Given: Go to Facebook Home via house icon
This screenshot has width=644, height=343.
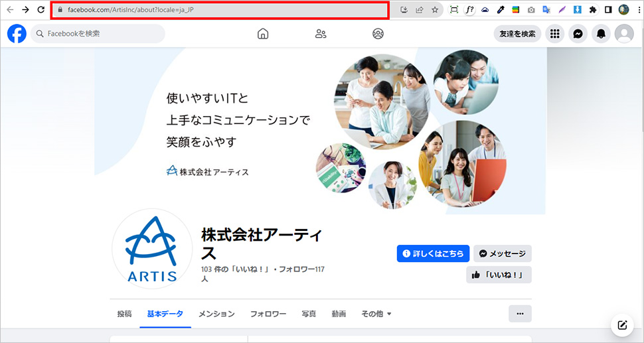Looking at the screenshot, I should 262,34.
